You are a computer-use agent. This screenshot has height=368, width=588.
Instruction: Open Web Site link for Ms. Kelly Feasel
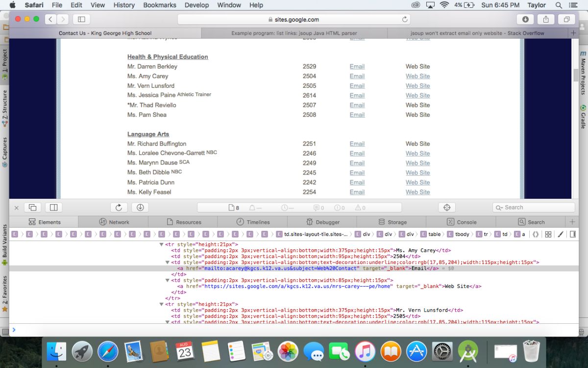(x=417, y=192)
